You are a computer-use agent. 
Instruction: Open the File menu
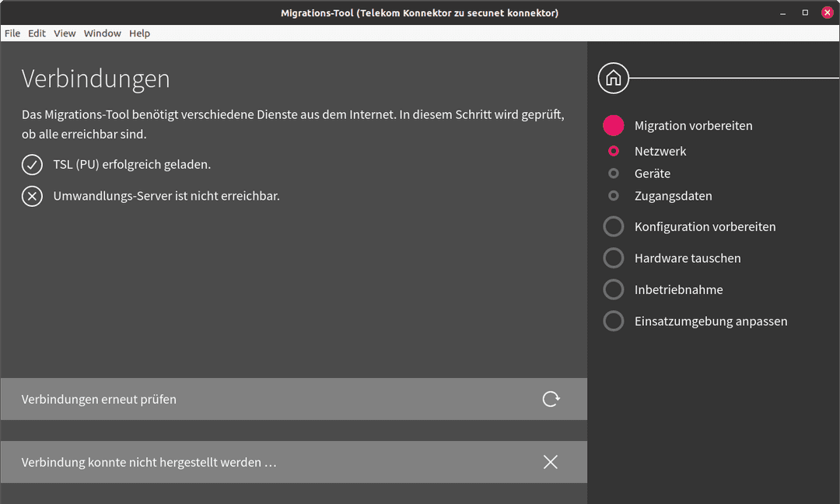12,33
